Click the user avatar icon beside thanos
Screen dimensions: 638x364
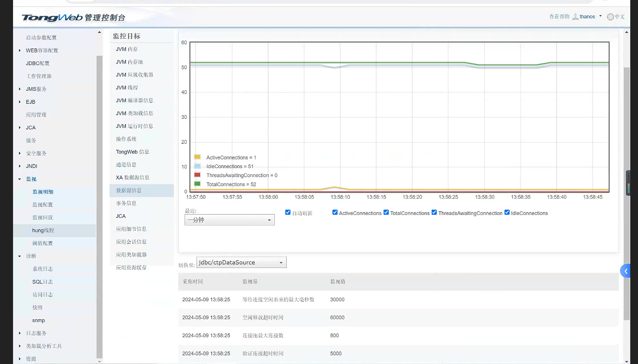coord(575,17)
